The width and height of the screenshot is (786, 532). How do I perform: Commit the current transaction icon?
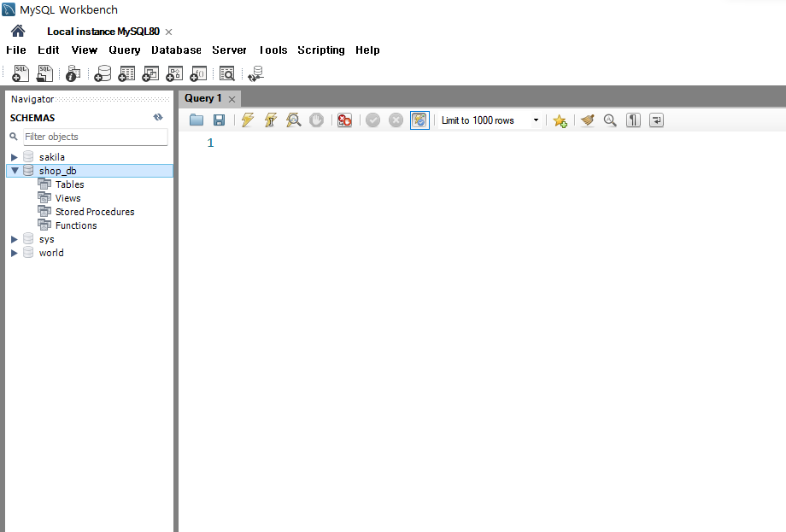pos(373,120)
